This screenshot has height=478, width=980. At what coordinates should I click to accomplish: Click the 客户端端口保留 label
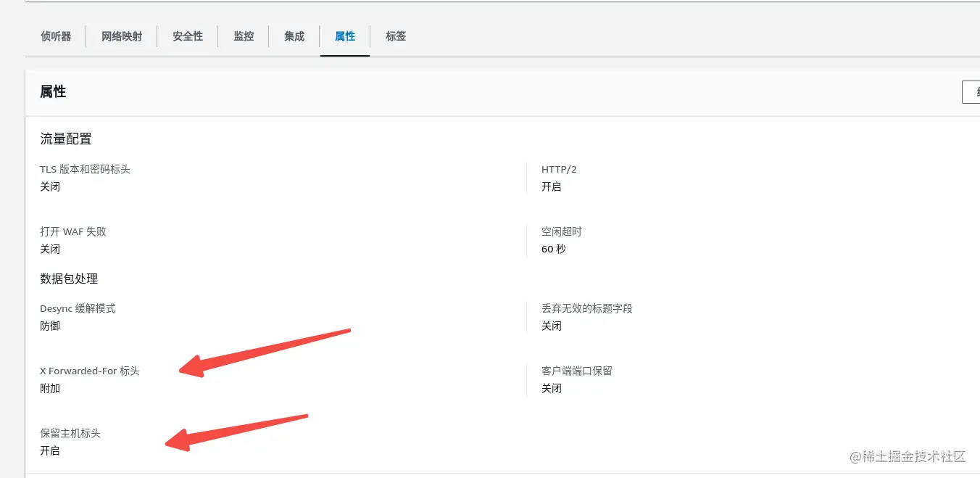(577, 371)
